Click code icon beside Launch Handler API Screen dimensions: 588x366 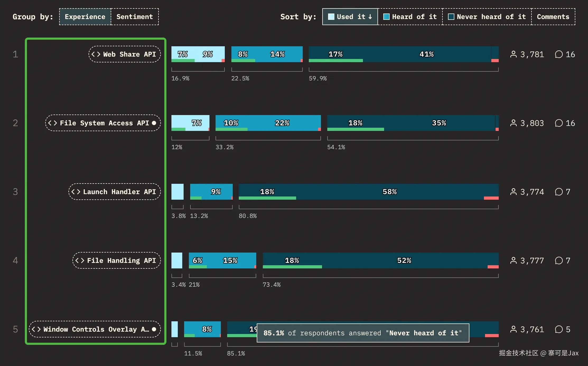pos(76,192)
